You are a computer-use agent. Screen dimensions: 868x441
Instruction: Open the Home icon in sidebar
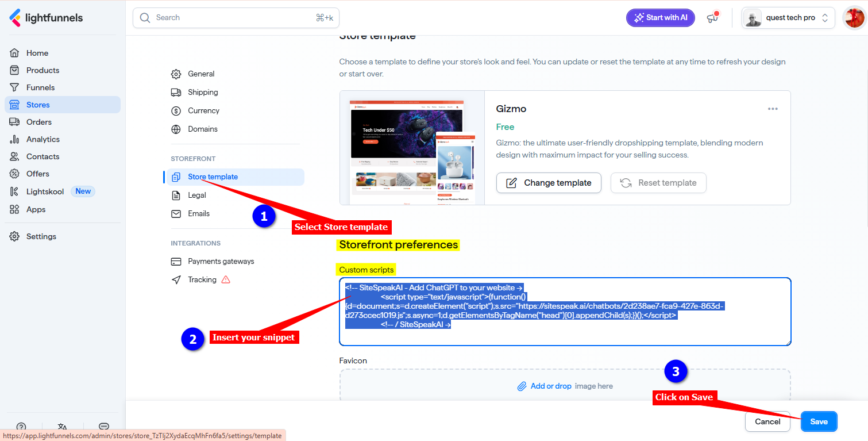click(x=15, y=53)
